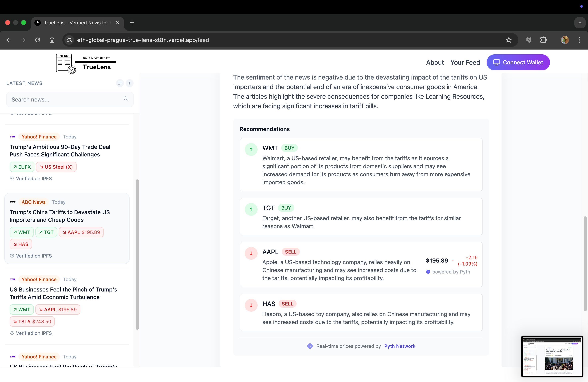The height and width of the screenshot is (382, 588).
Task: Click WMT tag in China Tariffs article
Action: click(x=22, y=232)
